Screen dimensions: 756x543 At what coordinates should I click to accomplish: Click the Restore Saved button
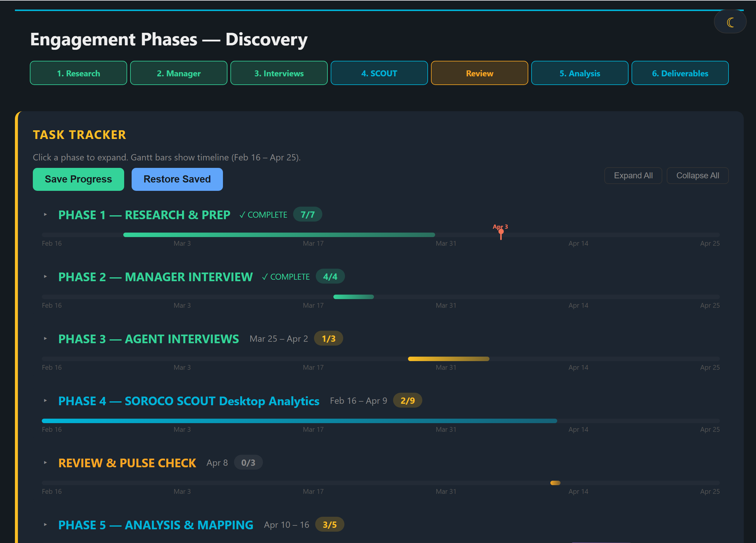point(177,179)
